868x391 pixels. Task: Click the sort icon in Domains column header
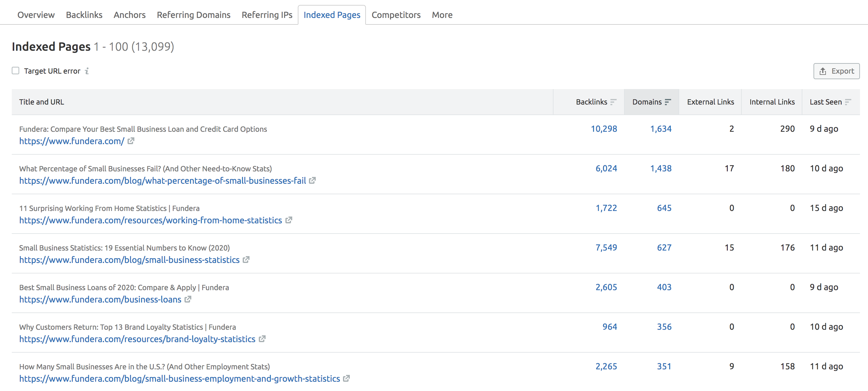(x=667, y=102)
